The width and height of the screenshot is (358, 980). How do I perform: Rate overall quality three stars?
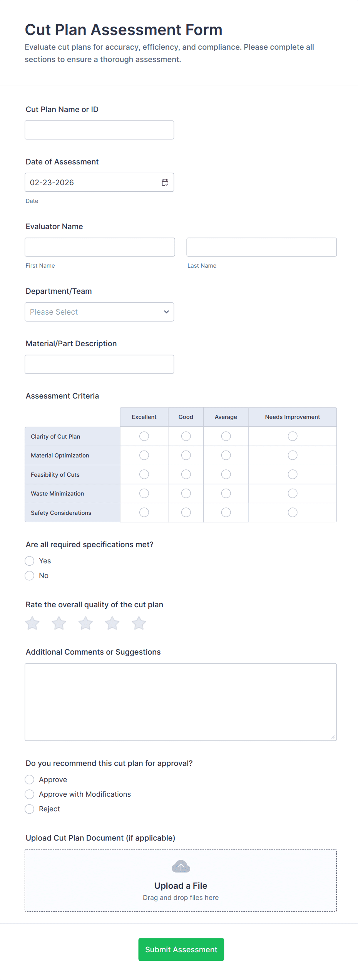85,623
